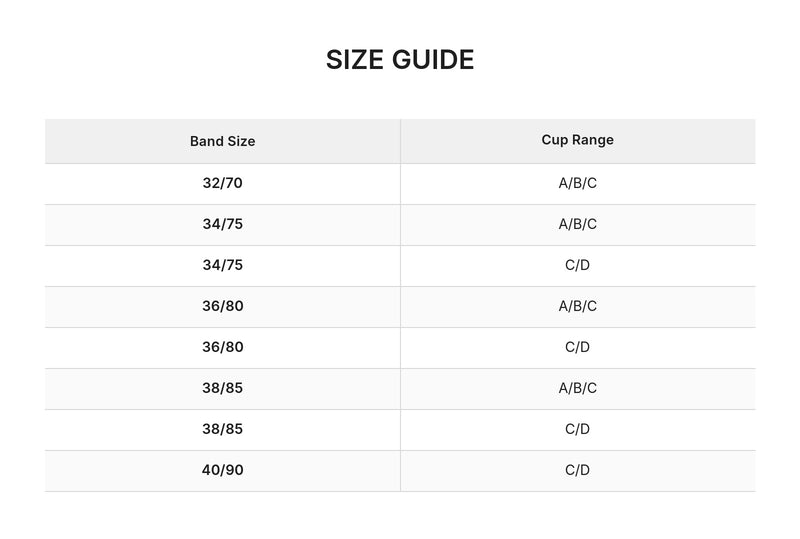This screenshot has height=539, width=800.
Task: Click the word GUIDE in the title
Action: click(x=433, y=60)
